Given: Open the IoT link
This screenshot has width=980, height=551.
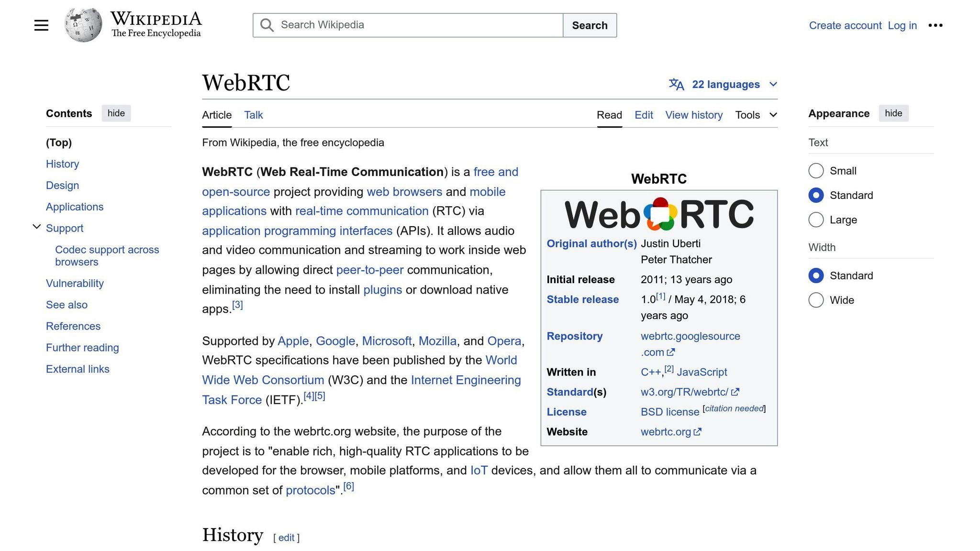Looking at the screenshot, I should click(x=479, y=471).
